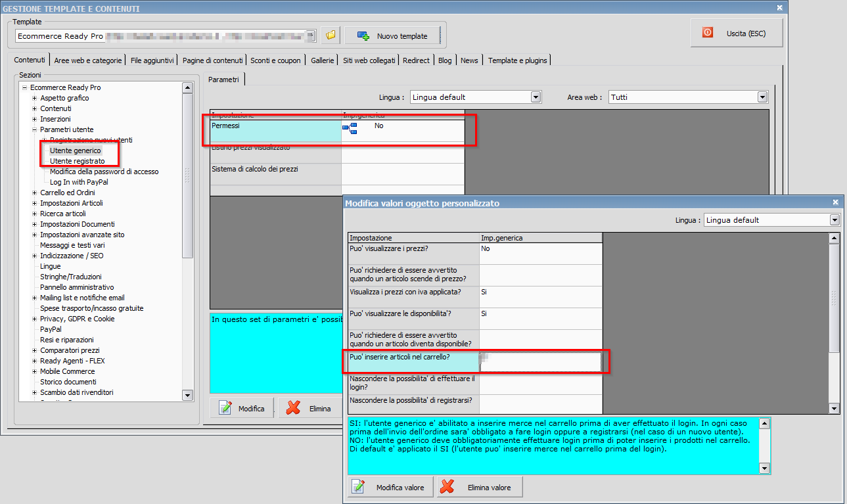The image size is (847, 504).
Task: Select Resi e riparazioni in the tree
Action: 67,340
